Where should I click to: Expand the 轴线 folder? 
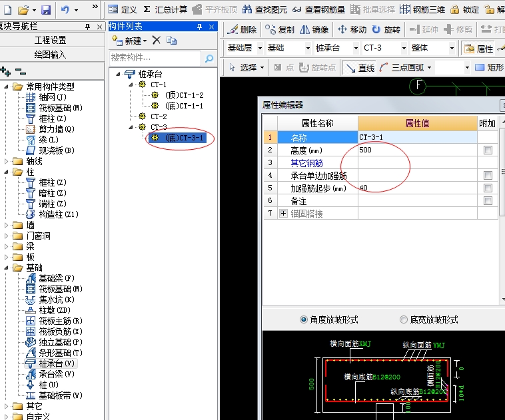tap(6, 161)
